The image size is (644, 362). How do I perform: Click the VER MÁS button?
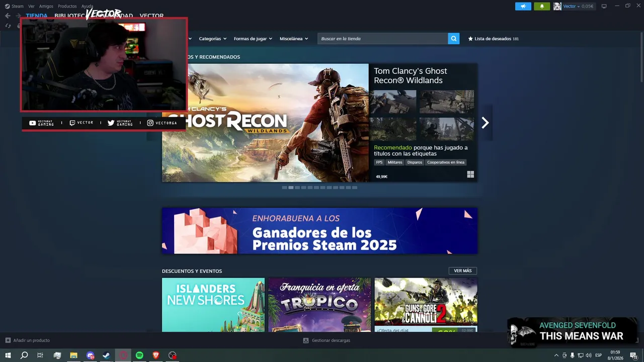tap(463, 270)
